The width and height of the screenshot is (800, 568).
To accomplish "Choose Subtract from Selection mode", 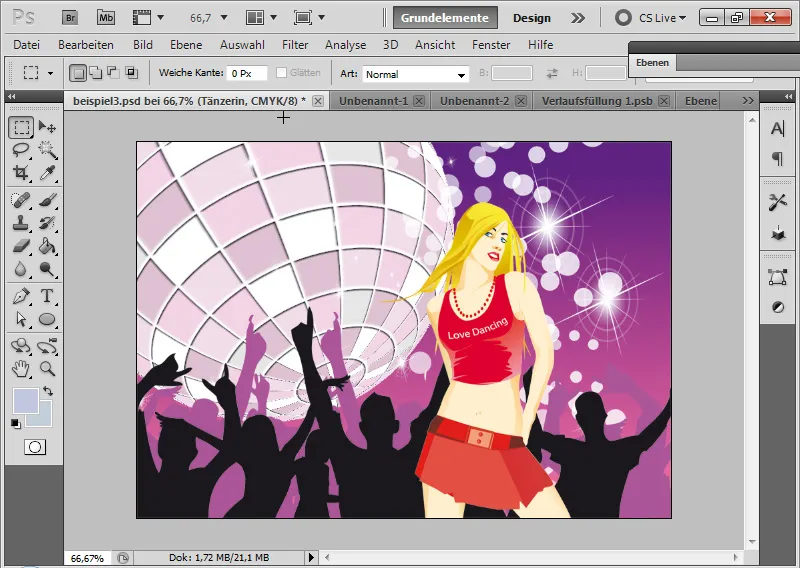I will click(113, 73).
